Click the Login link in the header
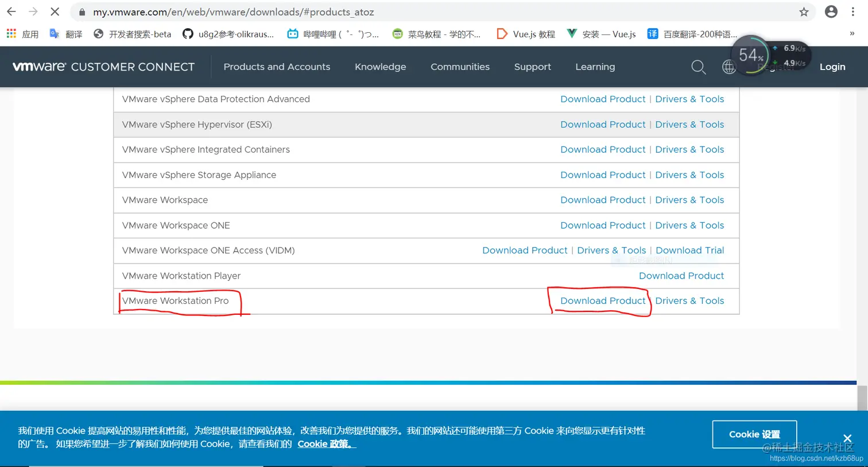This screenshot has width=868, height=467. pyautogui.click(x=832, y=67)
